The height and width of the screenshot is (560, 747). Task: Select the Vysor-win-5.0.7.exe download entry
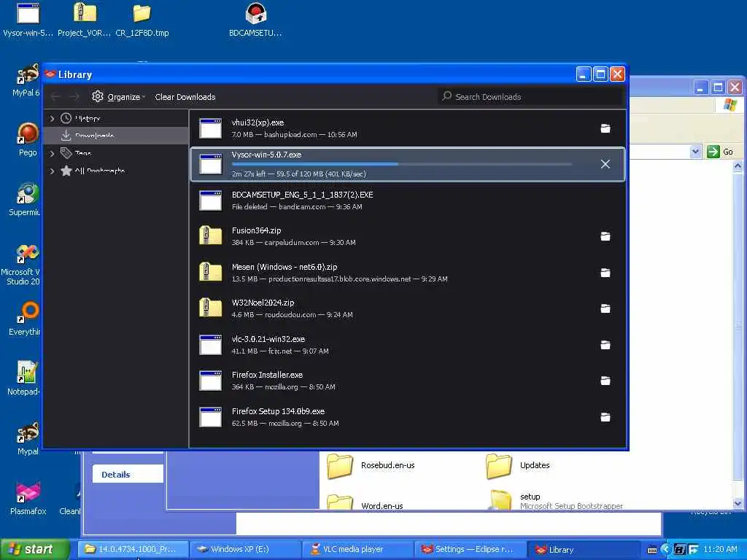point(407,164)
